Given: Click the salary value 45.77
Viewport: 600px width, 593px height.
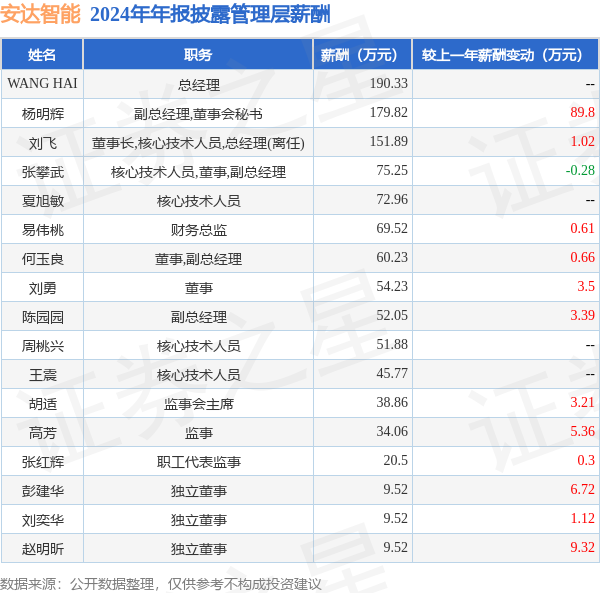Looking at the screenshot, I should click(x=392, y=374).
